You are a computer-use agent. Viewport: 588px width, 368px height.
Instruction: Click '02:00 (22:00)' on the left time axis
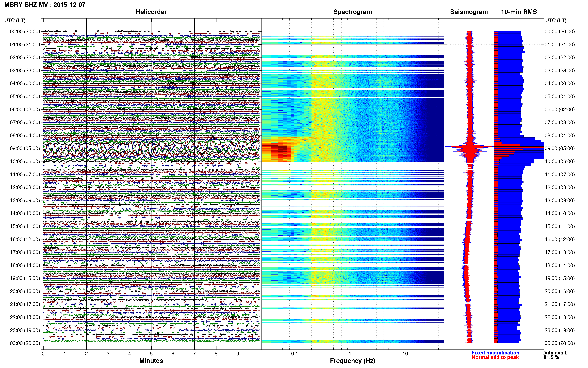click(25, 57)
